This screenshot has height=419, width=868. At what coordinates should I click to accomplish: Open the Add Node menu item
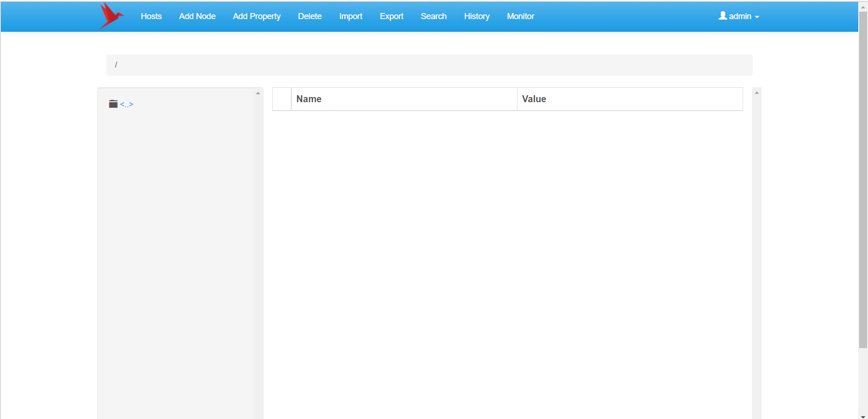[197, 16]
